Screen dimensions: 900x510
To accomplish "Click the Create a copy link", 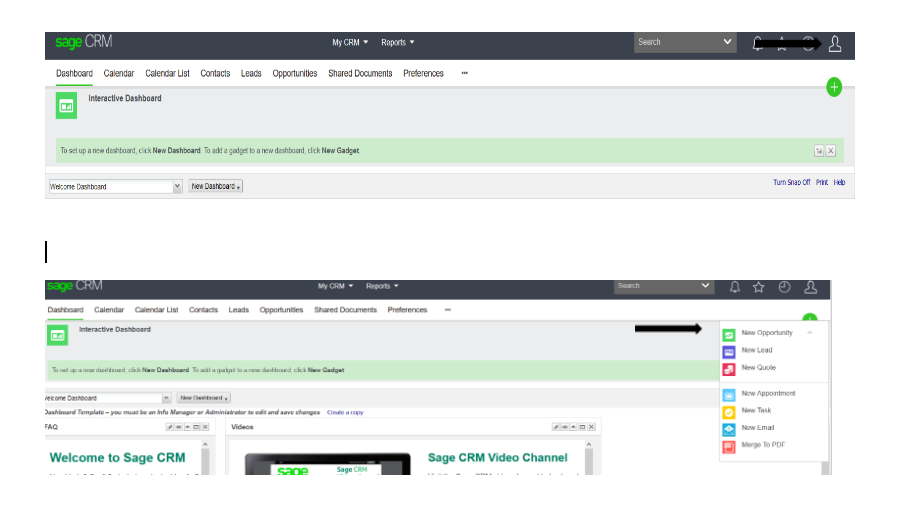I will click(345, 412).
